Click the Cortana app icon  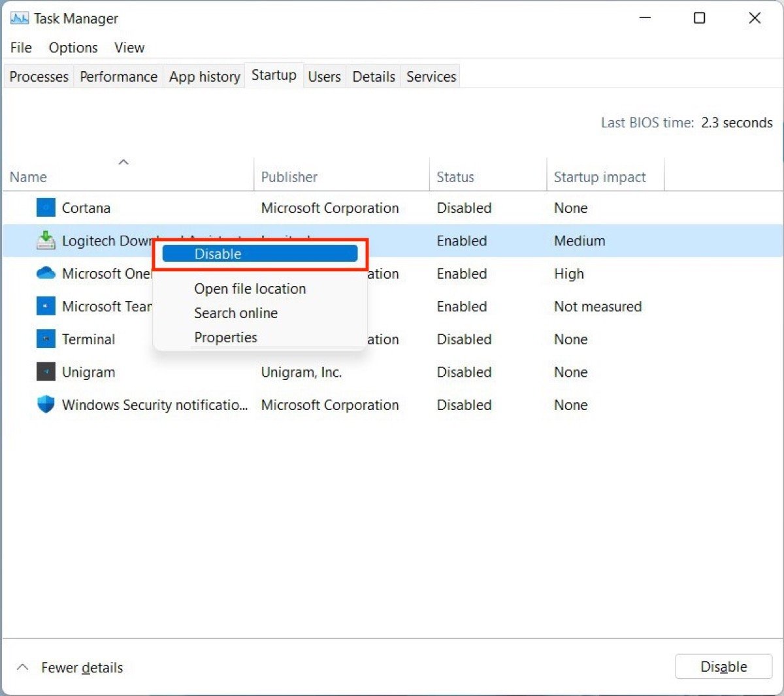[x=46, y=208]
